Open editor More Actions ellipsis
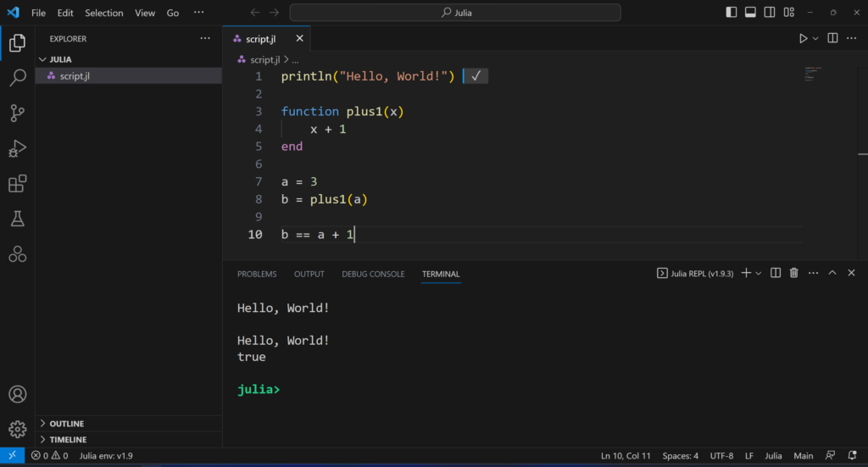Viewport: 868px width, 467px height. (851, 38)
